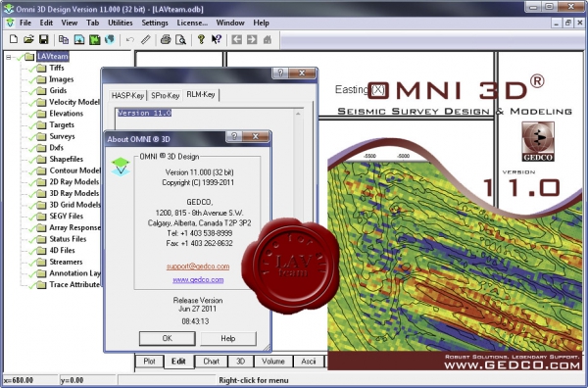The height and width of the screenshot is (388, 588).
Task: Switch to the SPro-Key tab
Action: pos(165,96)
